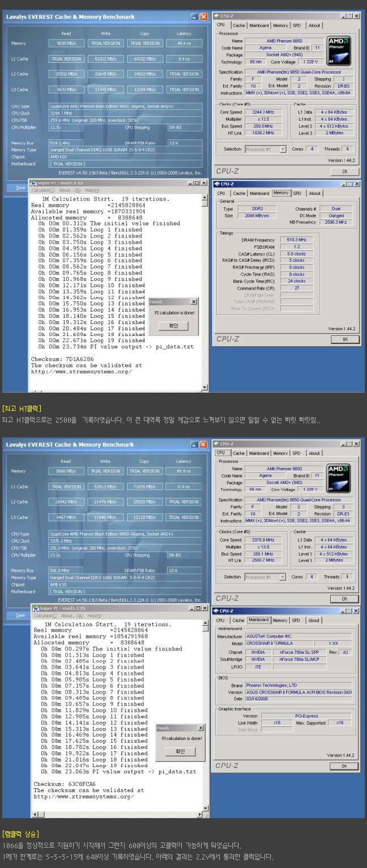Select heading text [램클럭 상승]
This screenshot has width=367, height=868.
pos(20,833)
